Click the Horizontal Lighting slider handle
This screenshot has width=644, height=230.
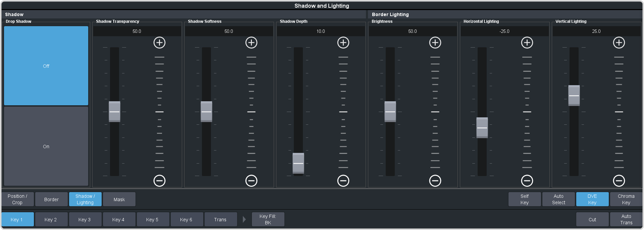click(482, 128)
